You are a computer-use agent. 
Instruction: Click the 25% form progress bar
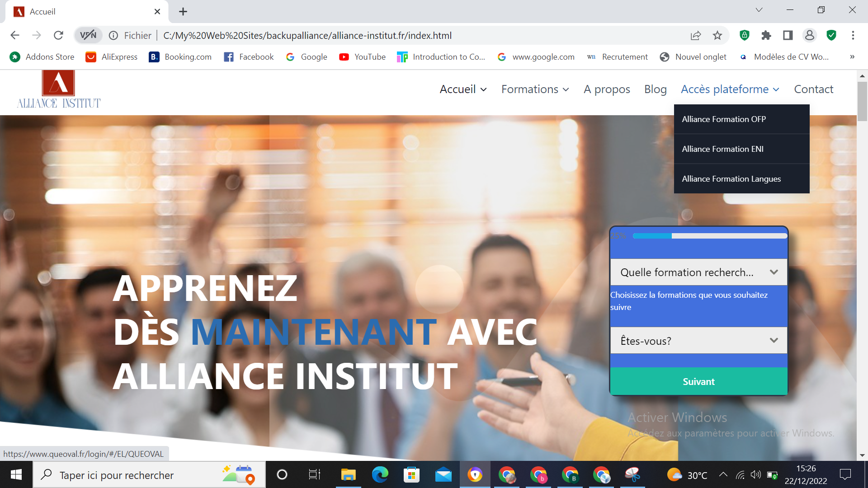(710, 236)
